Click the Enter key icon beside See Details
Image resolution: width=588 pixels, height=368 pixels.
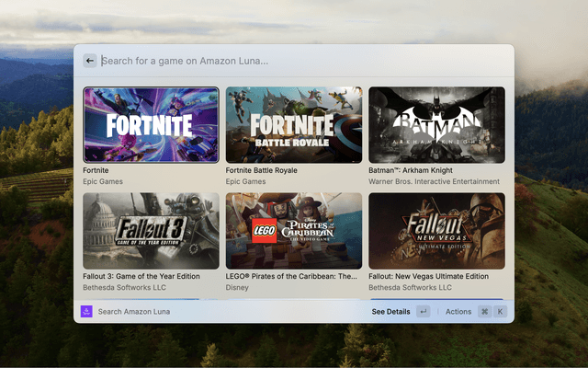tap(423, 312)
